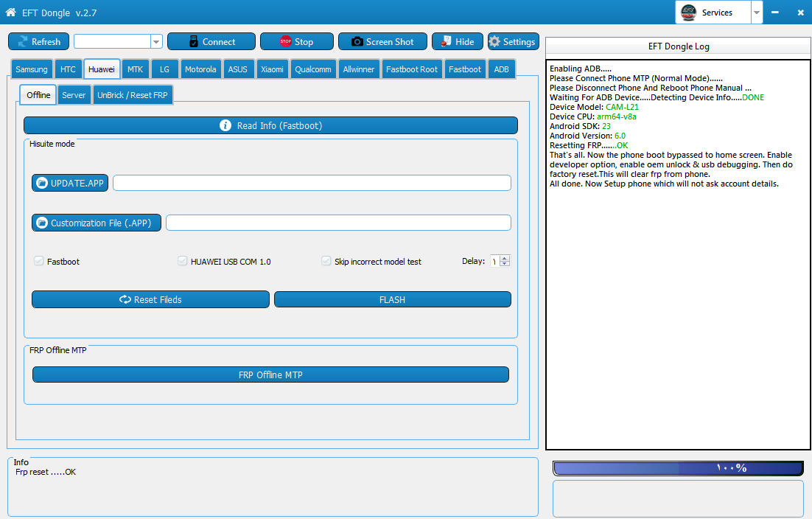Image resolution: width=812 pixels, height=519 pixels.
Task: Switch to the Samsung tab
Action: tap(32, 69)
